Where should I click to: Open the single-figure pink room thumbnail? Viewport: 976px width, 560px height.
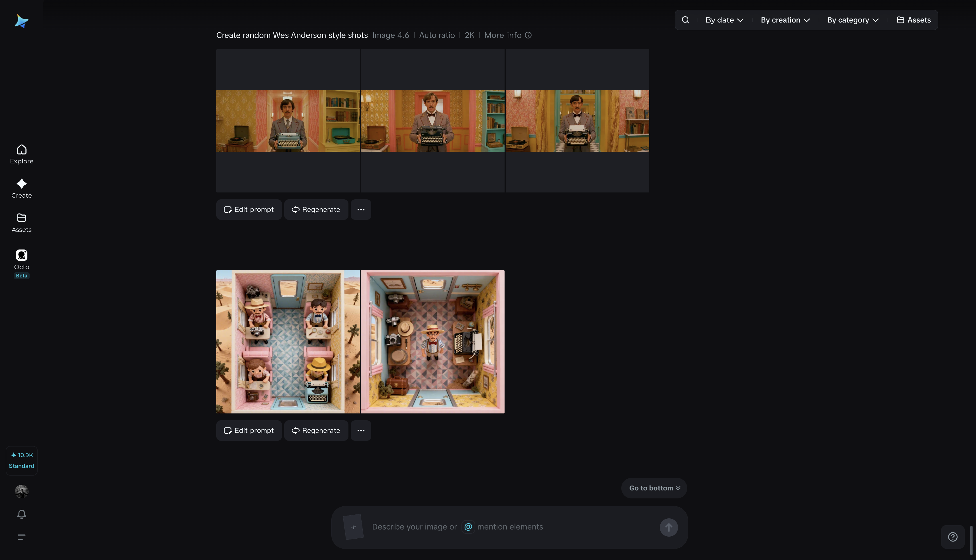coord(433,342)
